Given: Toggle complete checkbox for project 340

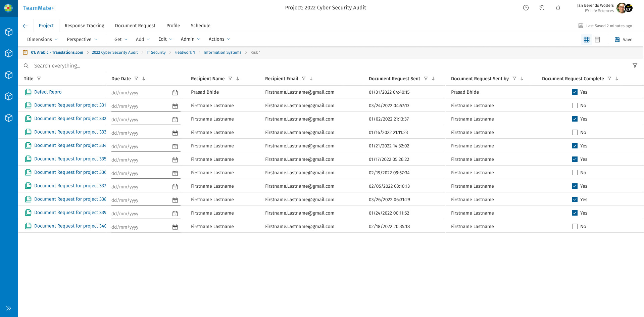Looking at the screenshot, I should [575, 226].
